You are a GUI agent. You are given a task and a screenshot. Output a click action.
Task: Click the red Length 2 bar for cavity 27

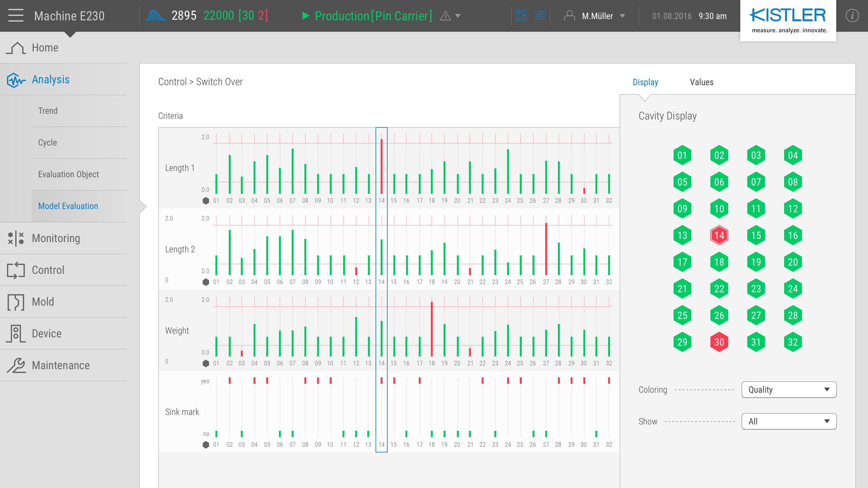[x=546, y=249]
